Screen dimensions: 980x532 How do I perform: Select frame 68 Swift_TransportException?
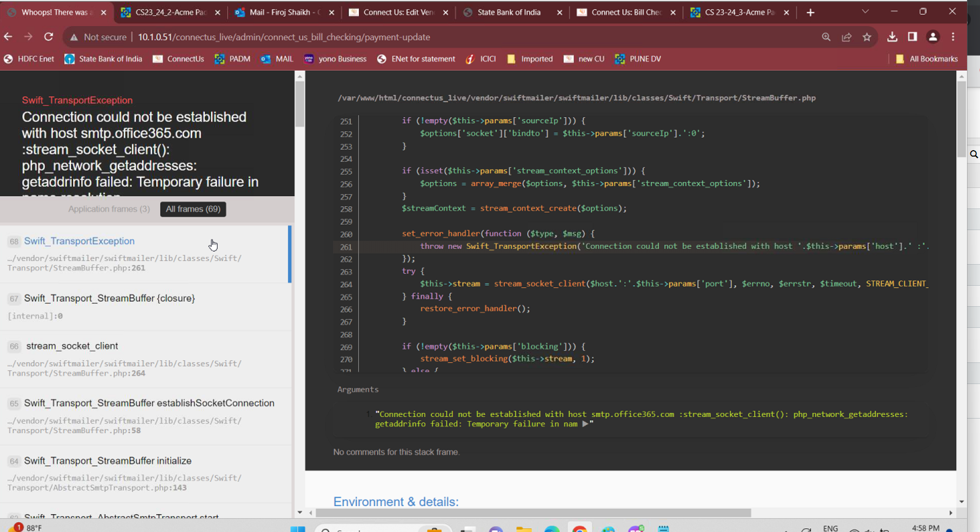pos(145,254)
